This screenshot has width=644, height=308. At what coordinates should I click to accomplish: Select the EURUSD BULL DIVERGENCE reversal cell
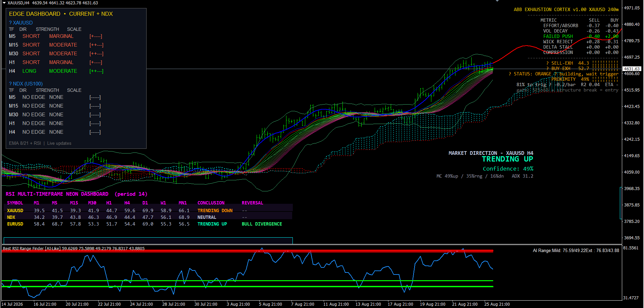pos(262,224)
